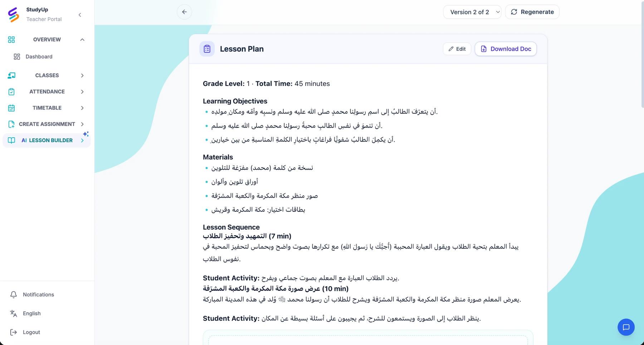Expand the Create Assignment chevron

82,124
